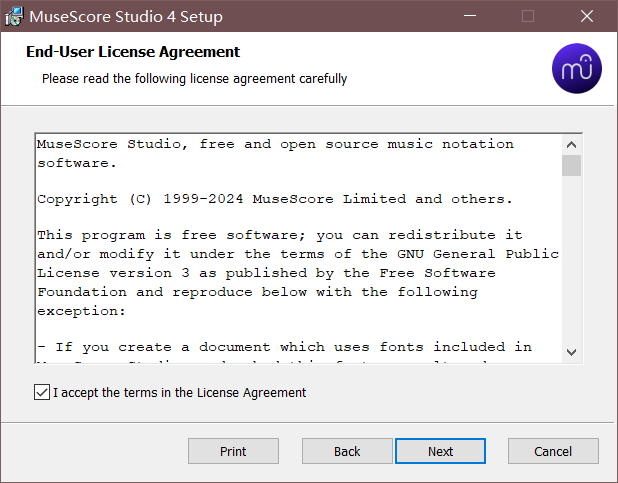Click the 'I accept the terms' label text
618x483 pixels.
[x=179, y=393]
